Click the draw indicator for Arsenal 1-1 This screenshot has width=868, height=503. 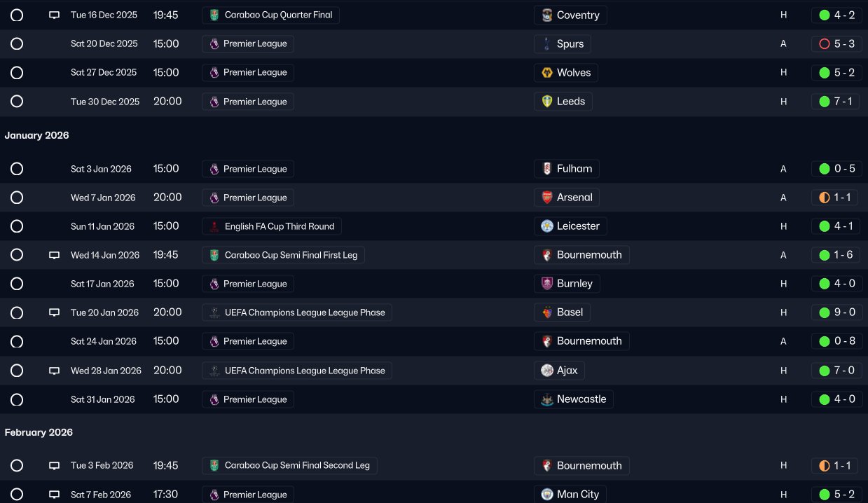point(825,198)
